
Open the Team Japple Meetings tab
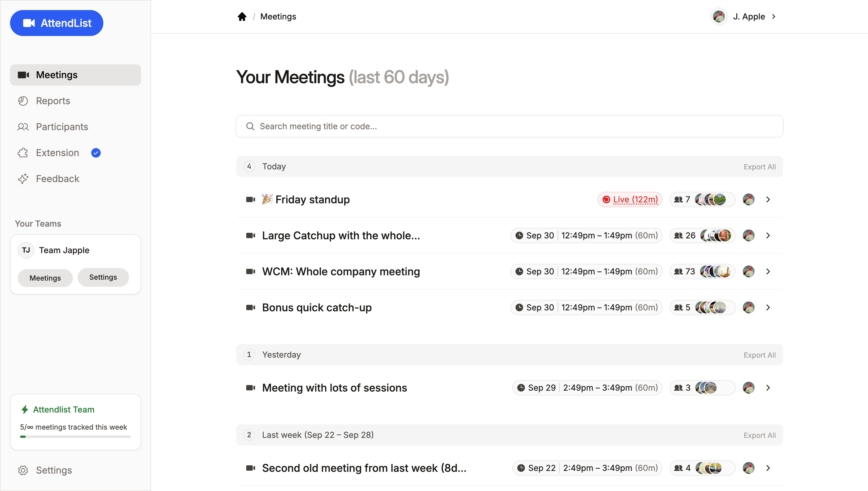[45, 278]
